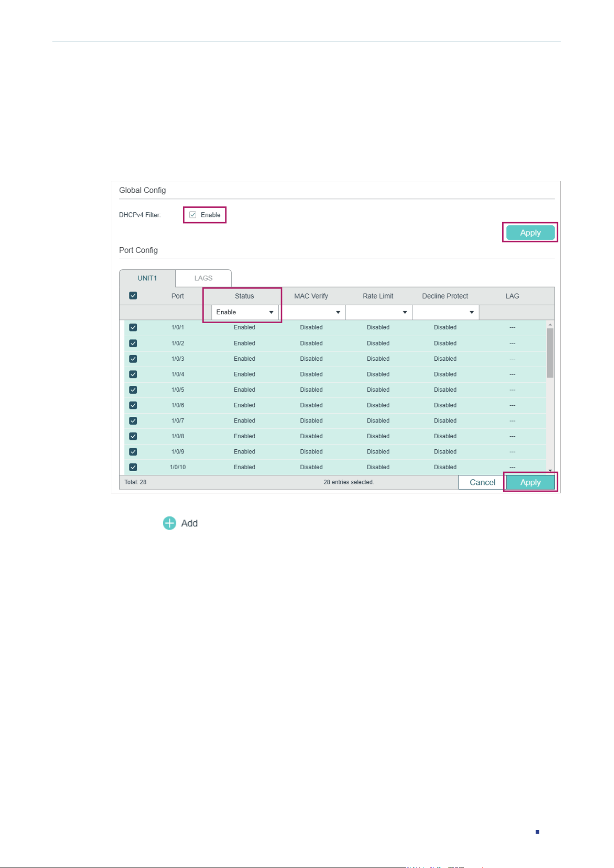The image size is (614, 868).
Task: Click the scrollbar up arrow
Action: pyautogui.click(x=550, y=325)
